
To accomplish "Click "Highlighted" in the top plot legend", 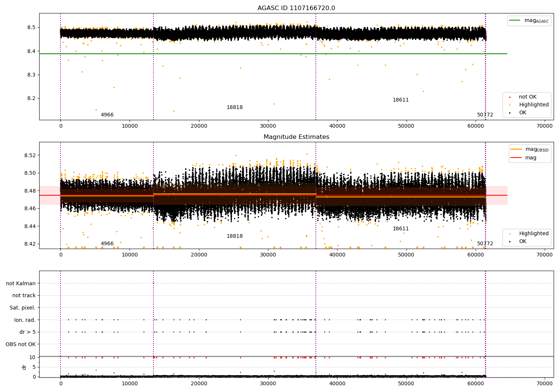I will click(534, 105).
